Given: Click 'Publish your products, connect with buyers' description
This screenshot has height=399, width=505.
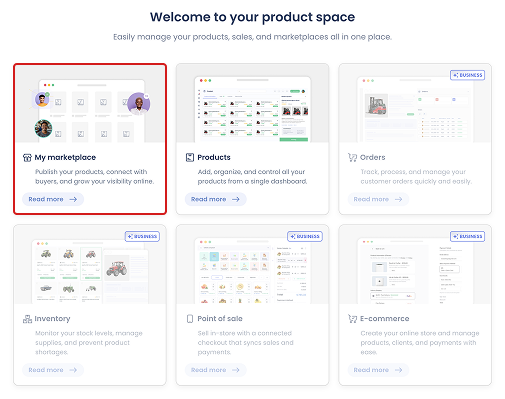Looking at the screenshot, I should tap(95, 177).
